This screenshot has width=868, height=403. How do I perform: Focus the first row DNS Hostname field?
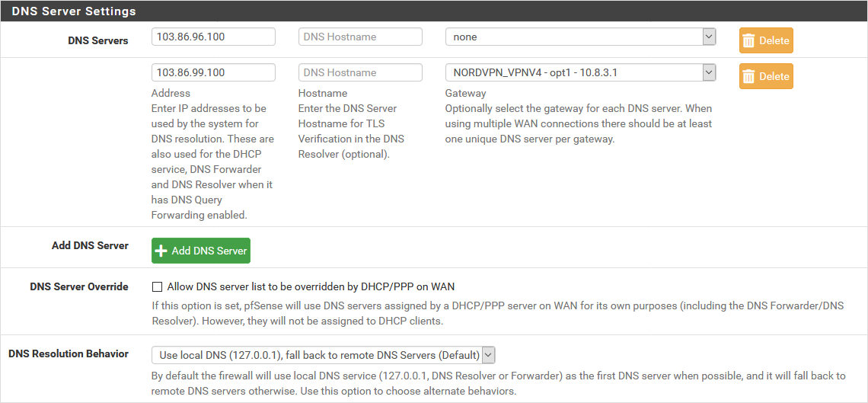point(360,37)
